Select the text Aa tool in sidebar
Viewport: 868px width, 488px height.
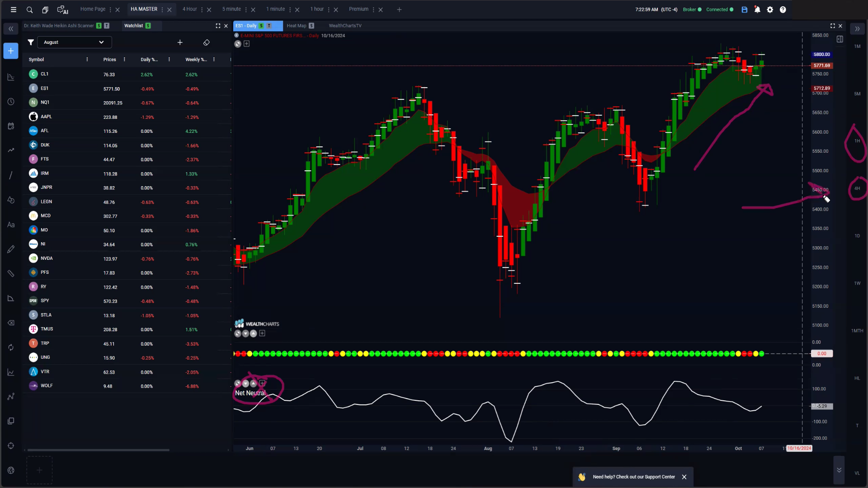[x=11, y=225]
